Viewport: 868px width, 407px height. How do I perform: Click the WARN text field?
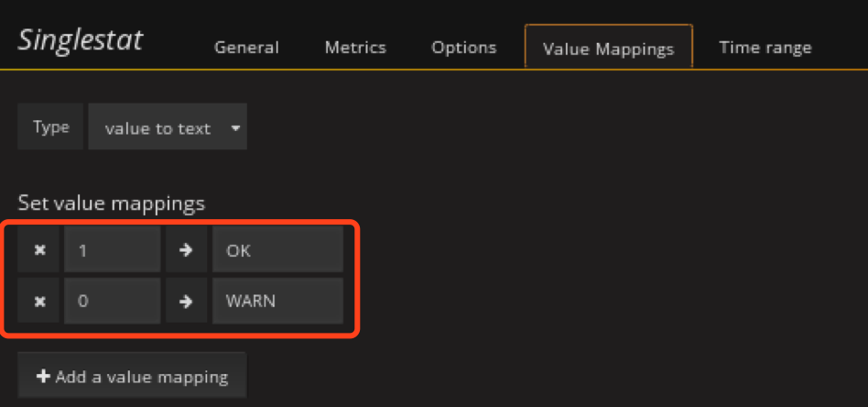[277, 301]
